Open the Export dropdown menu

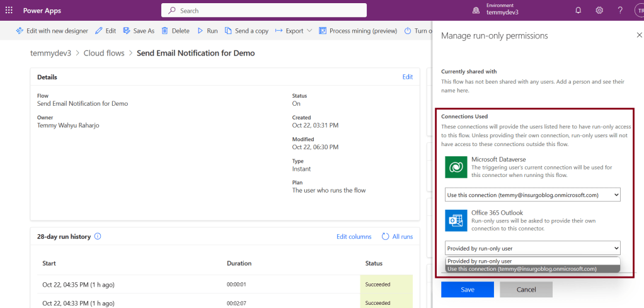(294, 31)
